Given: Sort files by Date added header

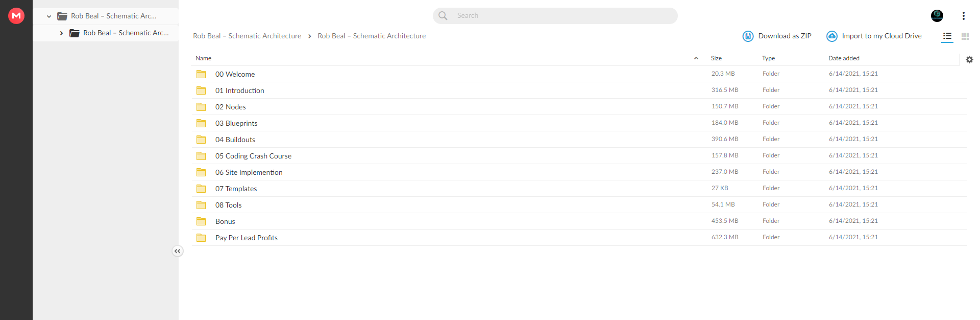Looking at the screenshot, I should tap(844, 58).
